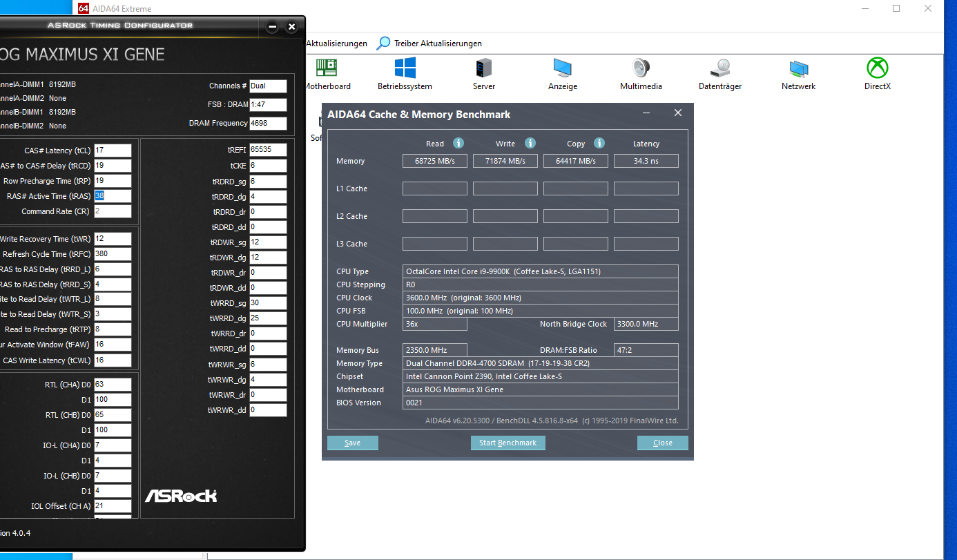This screenshot has width=957, height=560.
Task: Focus the DRAM Frequency field
Action: pos(268,124)
